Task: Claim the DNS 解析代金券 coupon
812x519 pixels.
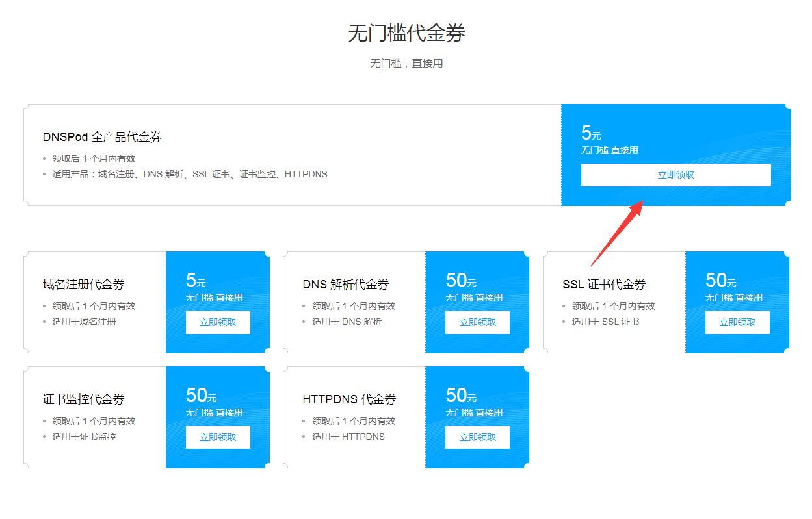Action: pyautogui.click(x=477, y=322)
